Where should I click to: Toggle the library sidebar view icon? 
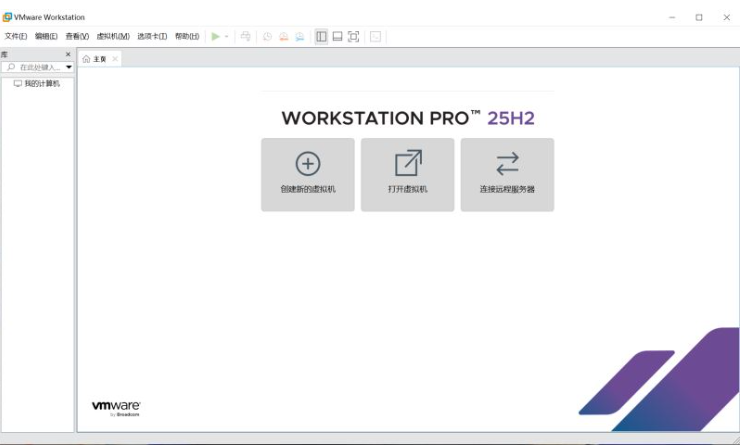(x=321, y=36)
